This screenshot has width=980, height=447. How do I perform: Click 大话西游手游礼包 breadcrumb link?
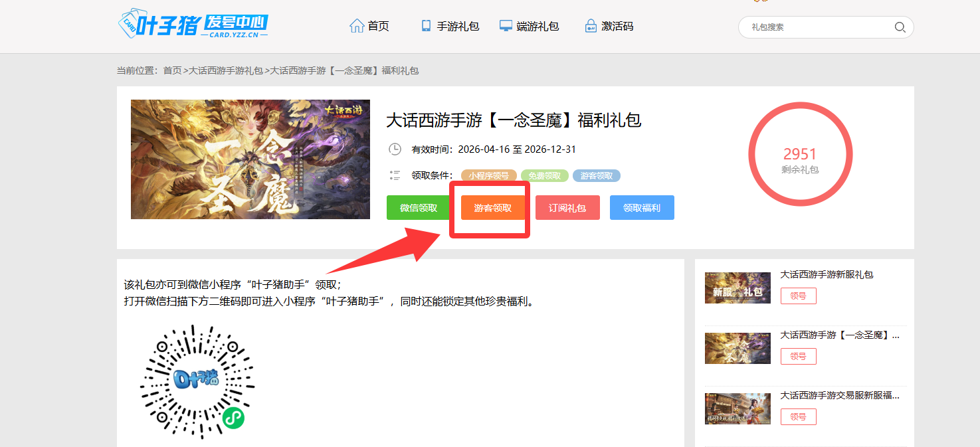pos(226,70)
